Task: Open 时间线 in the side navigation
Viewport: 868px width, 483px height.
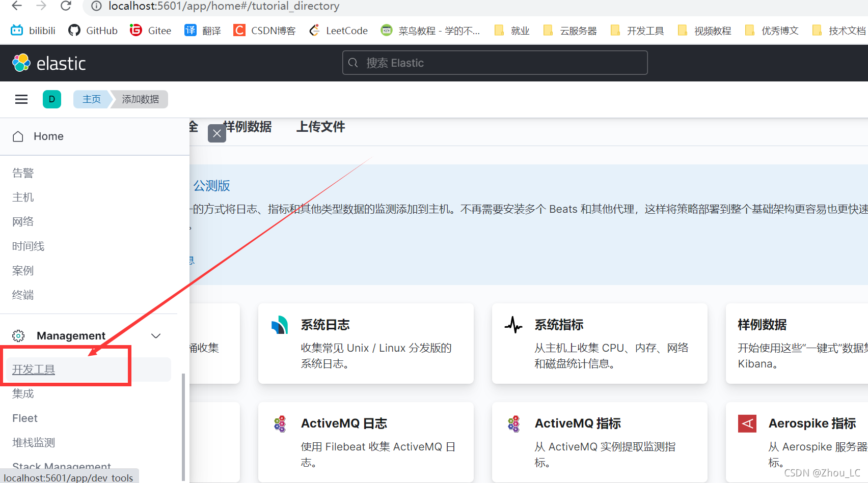Action: [29, 246]
